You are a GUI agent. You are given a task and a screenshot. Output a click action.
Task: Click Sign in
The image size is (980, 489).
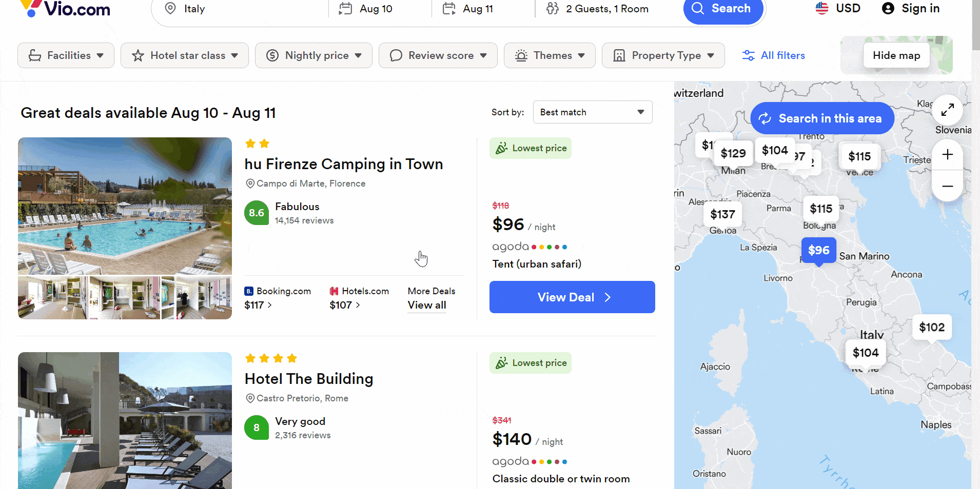click(911, 8)
